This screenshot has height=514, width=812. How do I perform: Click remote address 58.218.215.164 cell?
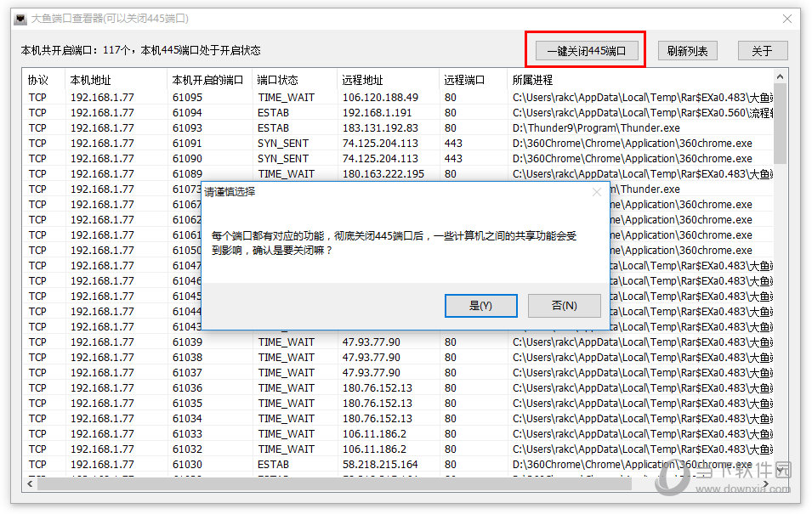click(x=380, y=465)
